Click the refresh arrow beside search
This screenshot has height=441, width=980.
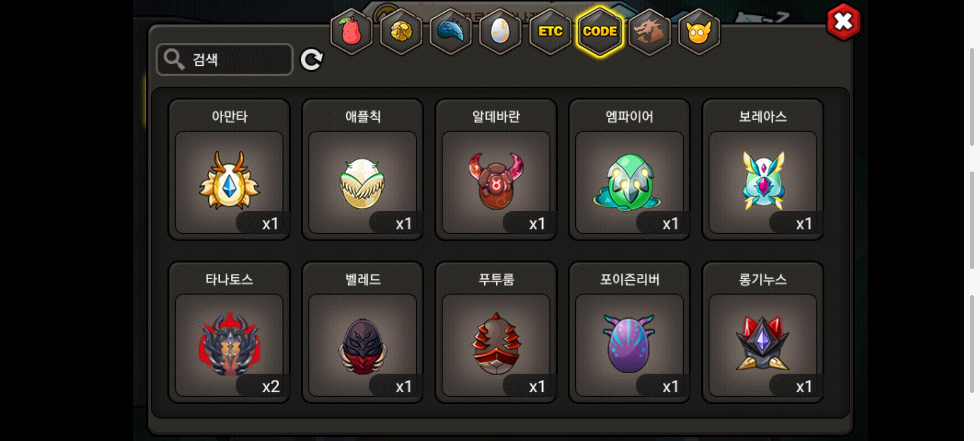click(x=312, y=60)
